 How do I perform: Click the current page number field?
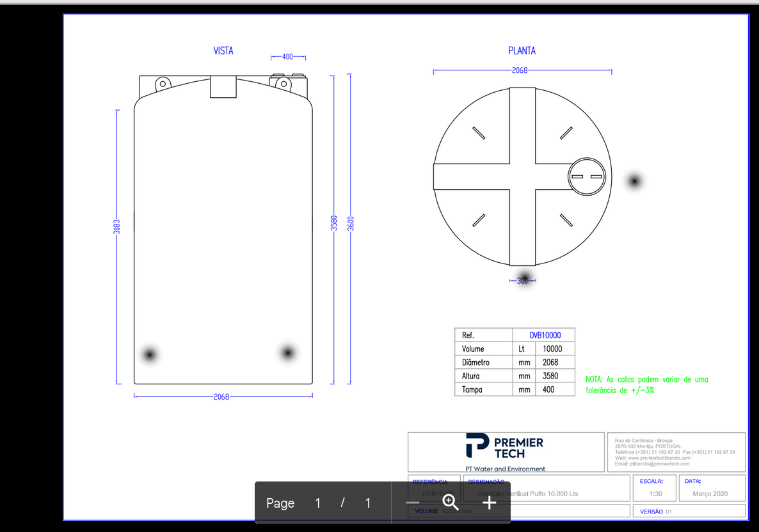(x=317, y=503)
